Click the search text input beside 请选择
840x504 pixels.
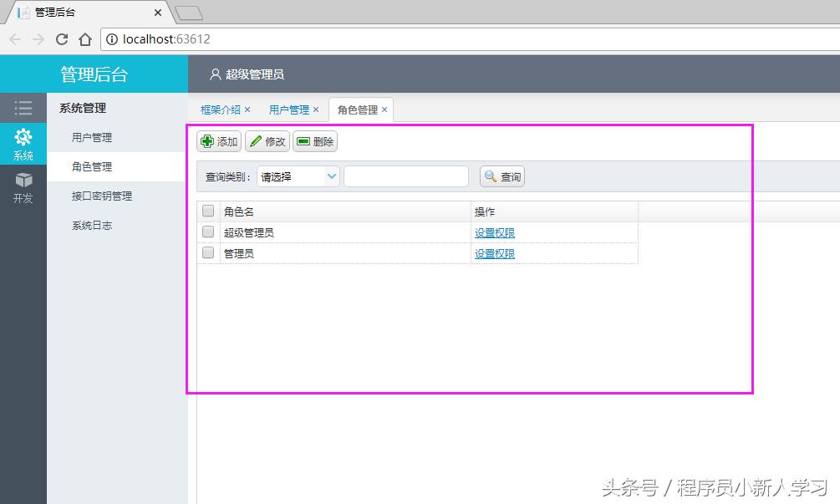point(406,176)
